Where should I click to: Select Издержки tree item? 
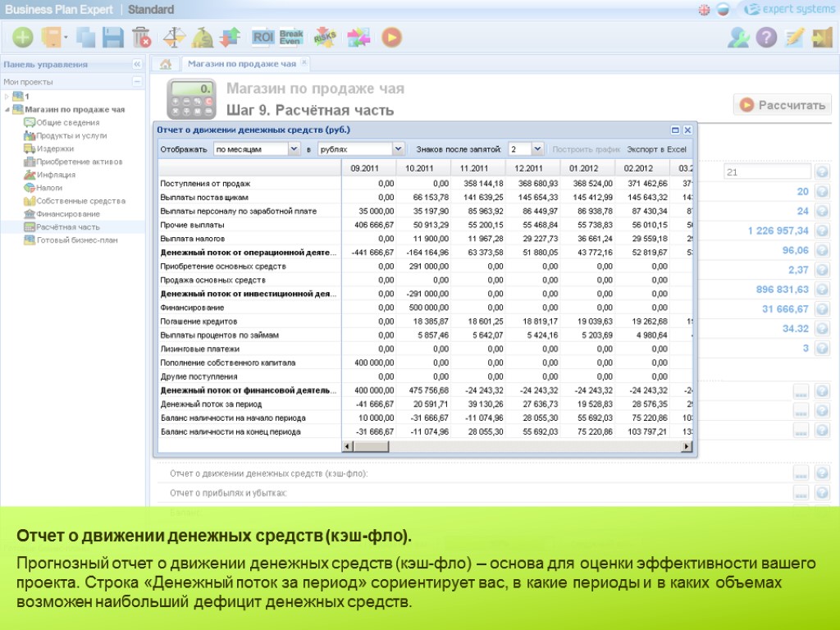(55, 148)
